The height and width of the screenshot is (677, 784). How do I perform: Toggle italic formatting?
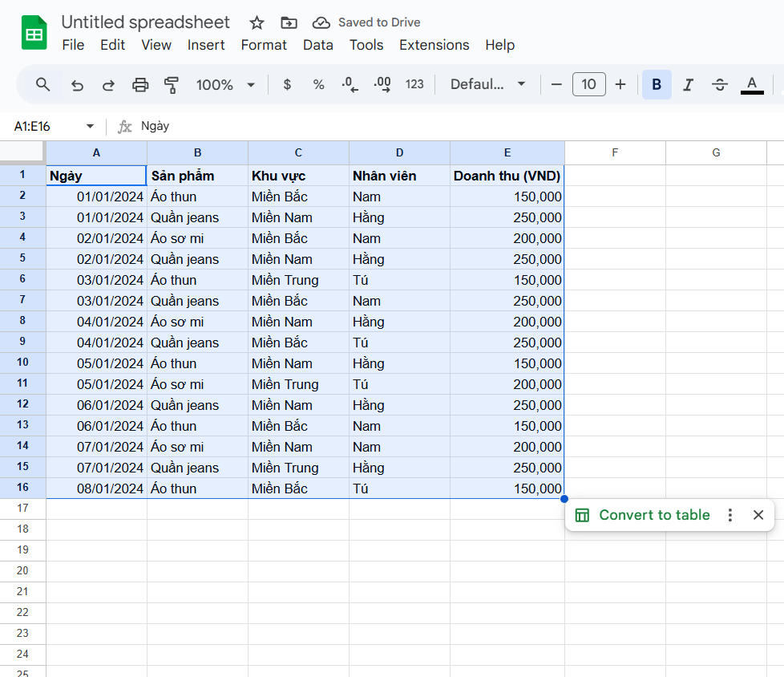(689, 84)
